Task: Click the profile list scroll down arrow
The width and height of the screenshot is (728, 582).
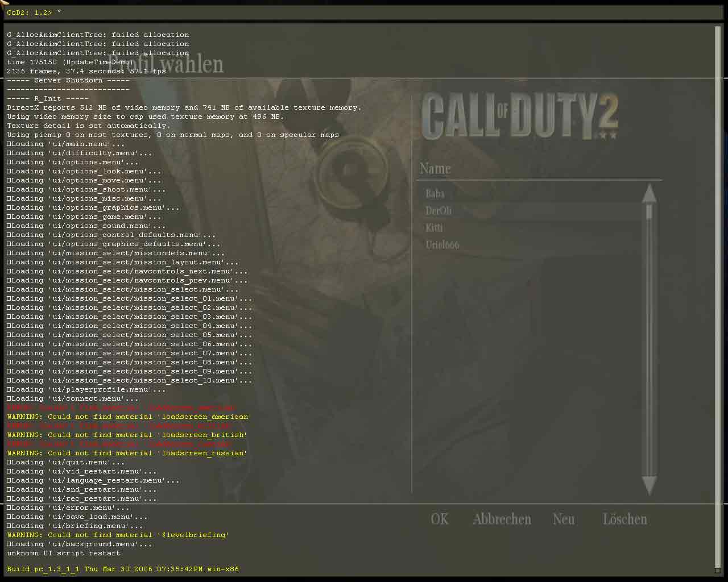Action: coord(649,486)
